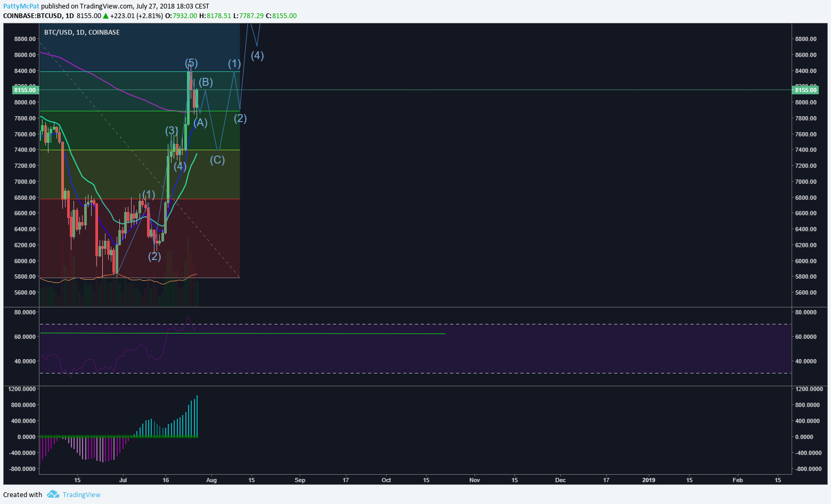Open the PattyMcPat author profile link
Screen dimensions: 831x504
click(x=21, y=6)
